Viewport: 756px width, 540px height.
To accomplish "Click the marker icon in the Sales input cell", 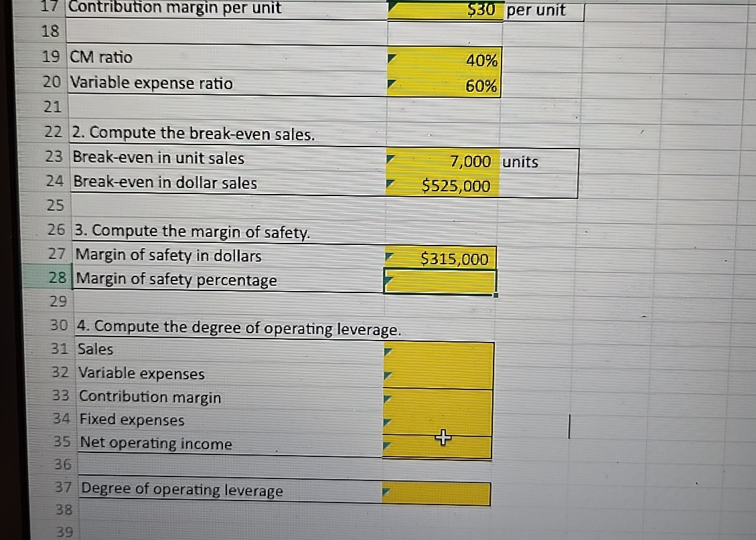I will click(387, 349).
